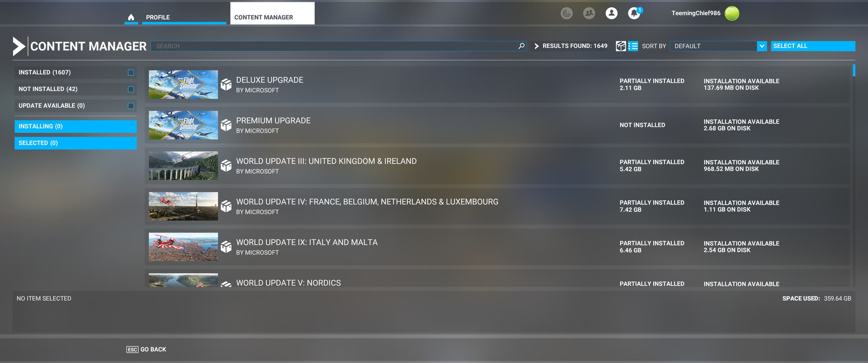Click SPACE USED 359.64 GB text
This screenshot has width=868, height=363.
coord(816,298)
